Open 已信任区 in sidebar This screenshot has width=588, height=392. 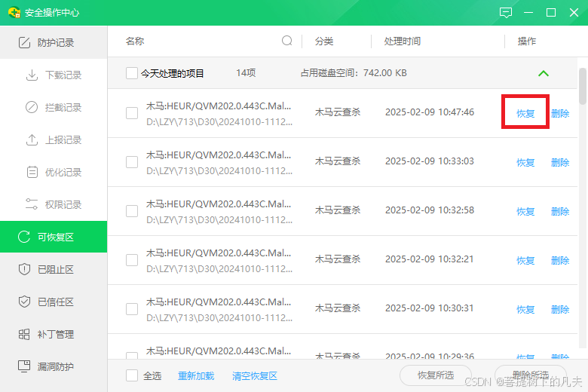54,302
